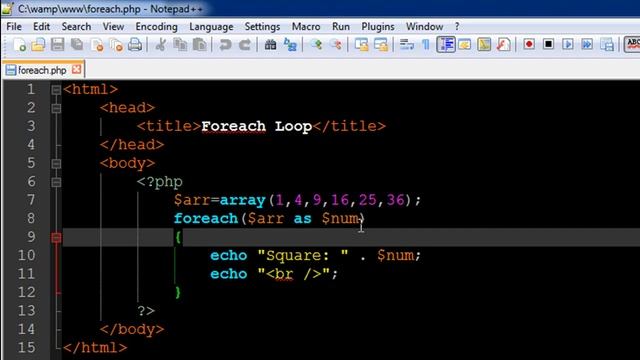Click the </body> tag on line 14

132,329
